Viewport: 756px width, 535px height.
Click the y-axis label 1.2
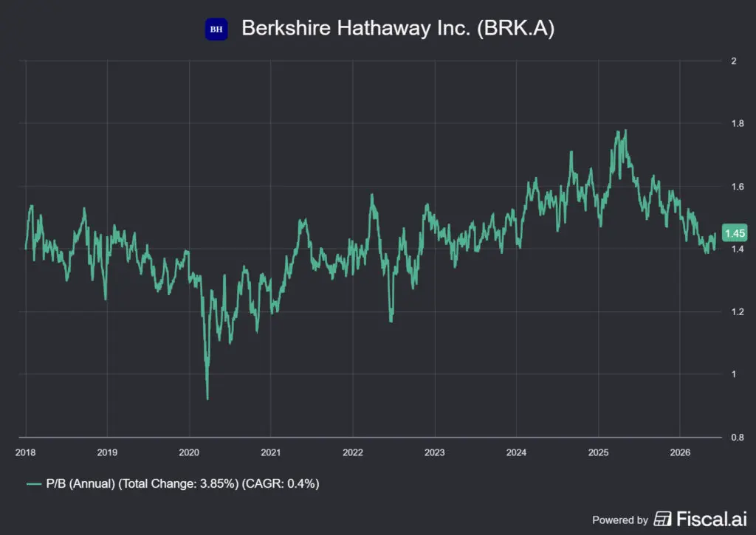738,312
